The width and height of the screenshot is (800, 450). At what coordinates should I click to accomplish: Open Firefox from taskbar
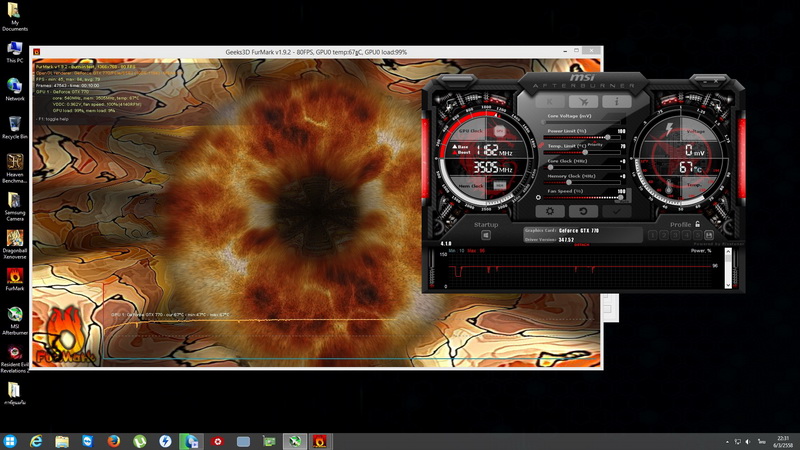pos(113,441)
